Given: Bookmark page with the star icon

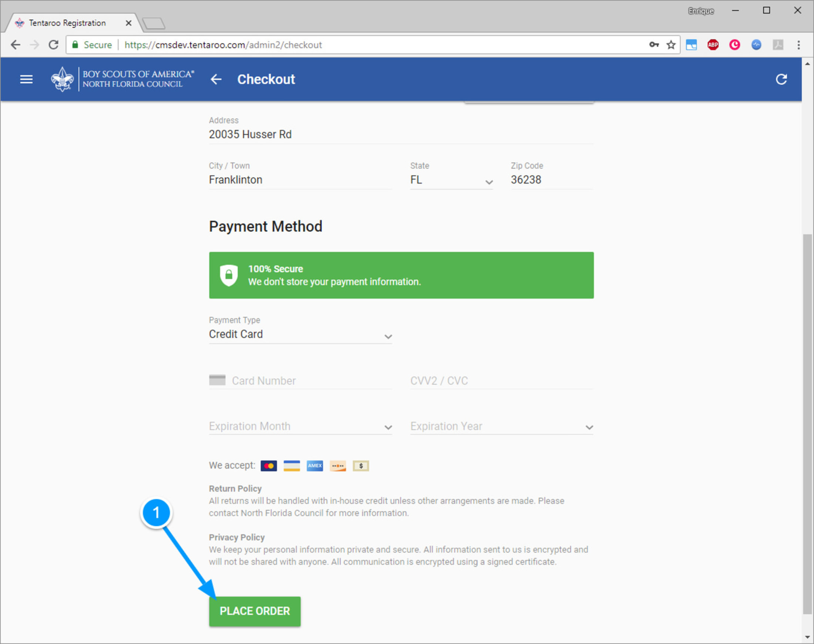Looking at the screenshot, I should [671, 45].
